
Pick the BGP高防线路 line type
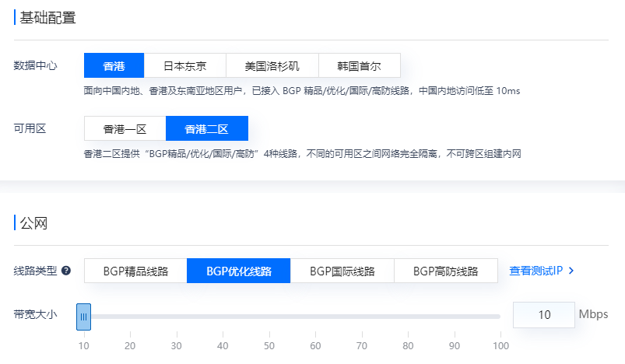446,271
